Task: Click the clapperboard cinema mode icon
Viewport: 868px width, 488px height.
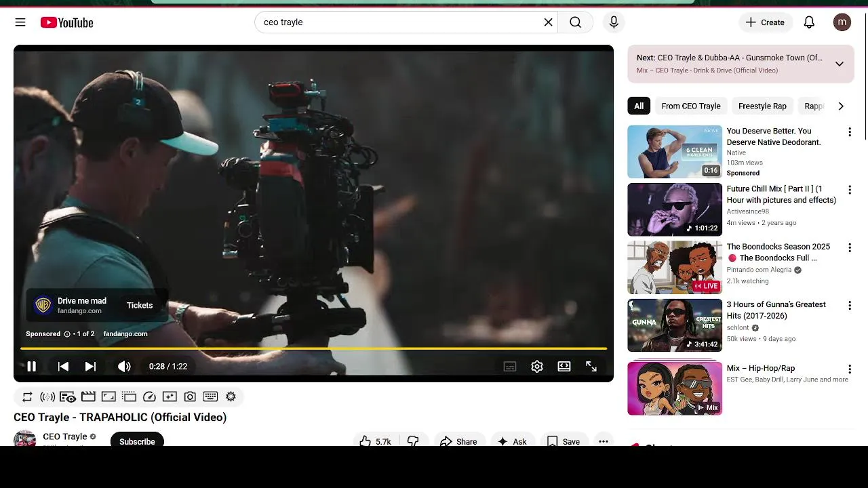Action: coord(88,396)
